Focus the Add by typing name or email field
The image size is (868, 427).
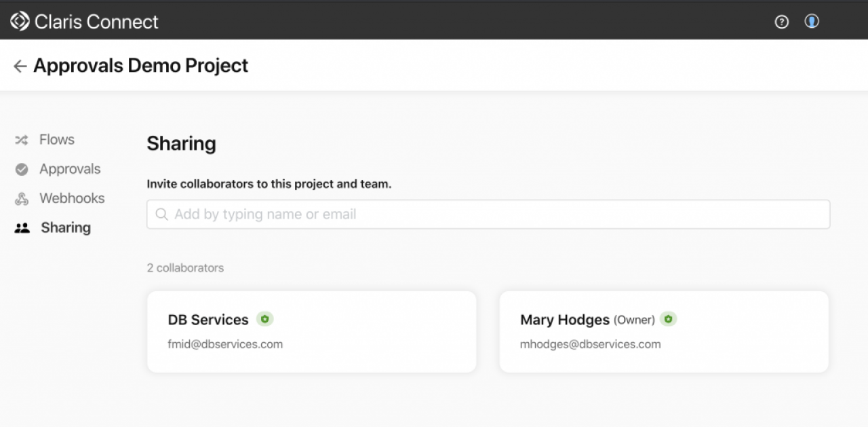(488, 214)
